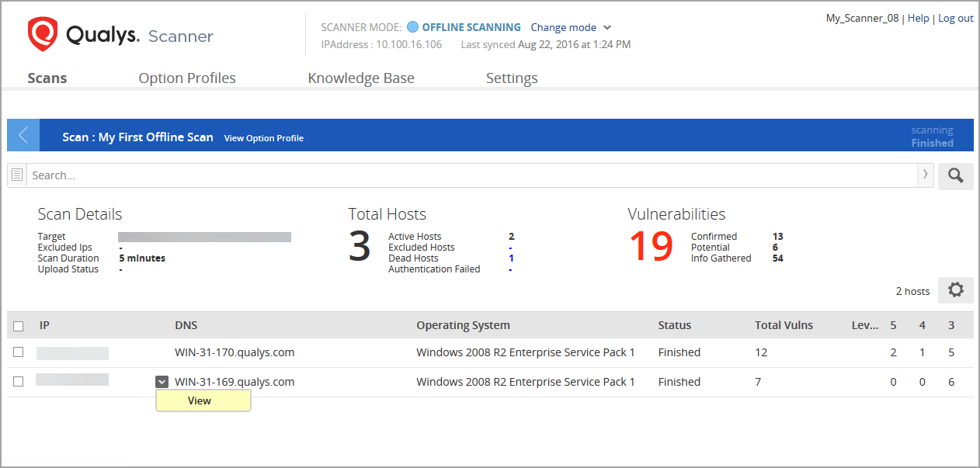
Task: Toggle the select-all checkbox in table header
Action: click(19, 326)
